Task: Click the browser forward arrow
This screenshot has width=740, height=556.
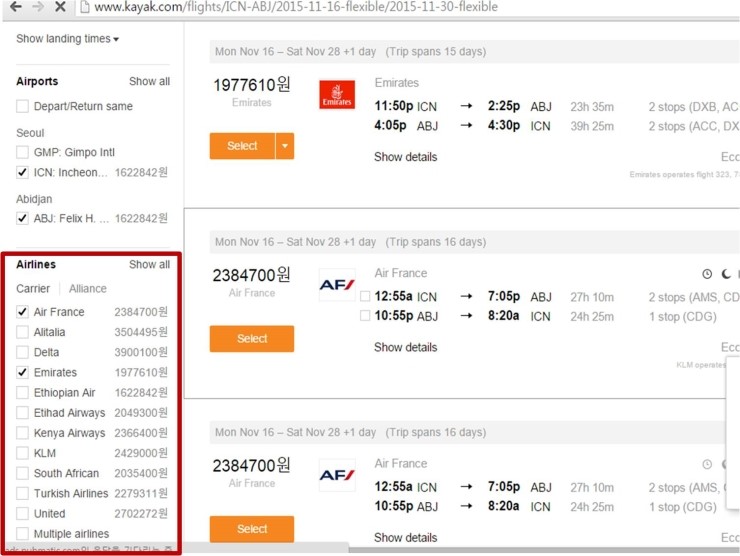Action: (38, 7)
